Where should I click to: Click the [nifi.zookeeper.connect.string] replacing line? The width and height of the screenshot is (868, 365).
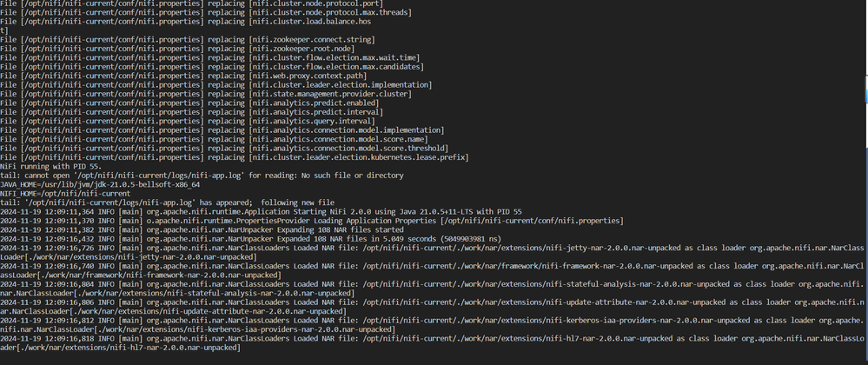click(188, 39)
